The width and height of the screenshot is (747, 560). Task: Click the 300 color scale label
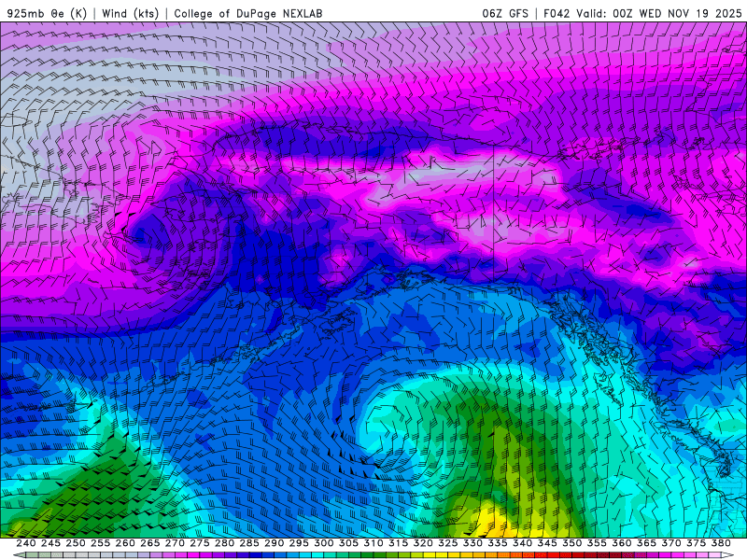323,543
